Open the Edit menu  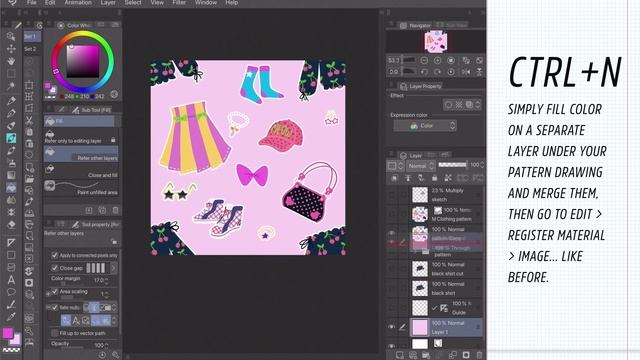pos(50,2)
